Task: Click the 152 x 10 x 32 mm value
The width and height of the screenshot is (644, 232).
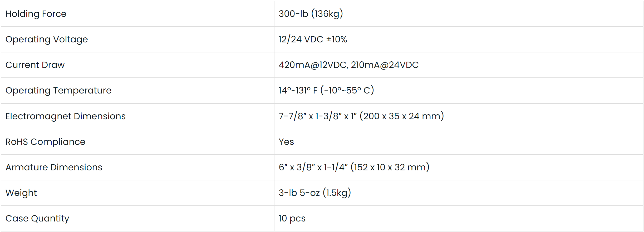Action: [x=390, y=167]
